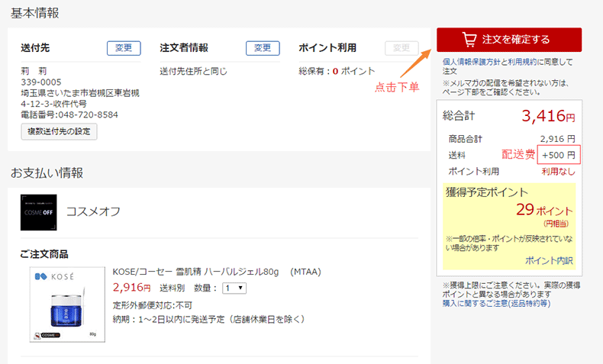The height and width of the screenshot is (364, 603).
Task: Click the 3,416円 grand total amount
Action: coord(548,117)
